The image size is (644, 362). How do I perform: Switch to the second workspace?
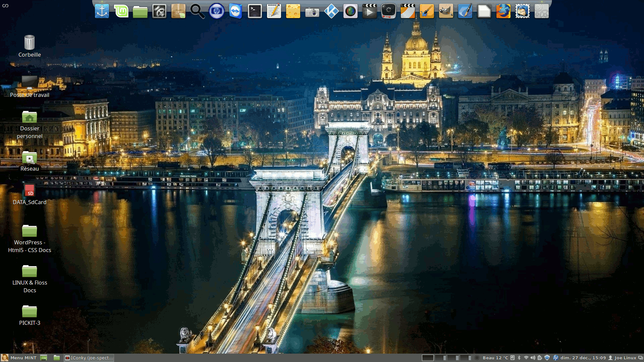tap(440, 358)
